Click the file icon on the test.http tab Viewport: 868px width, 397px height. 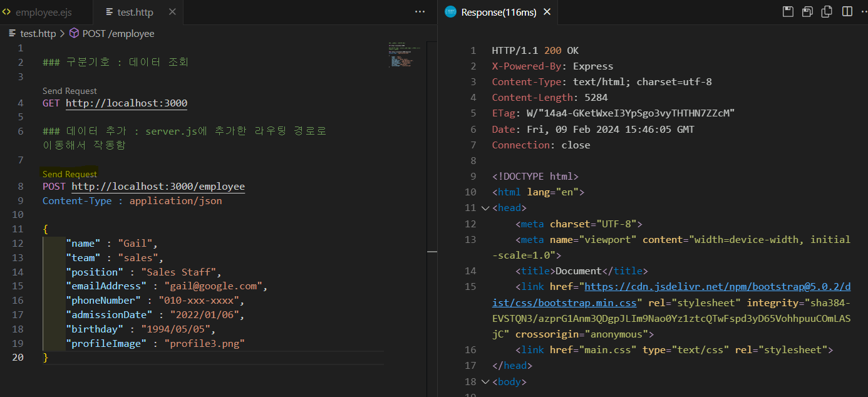tap(110, 12)
